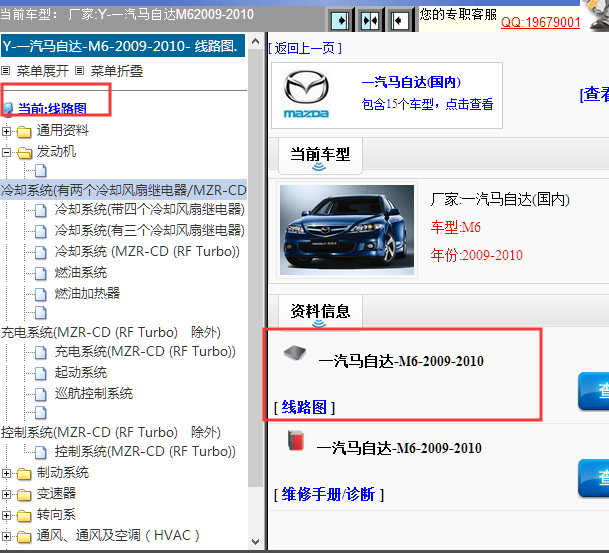Click the center-split panel arrows button

pos(369,20)
